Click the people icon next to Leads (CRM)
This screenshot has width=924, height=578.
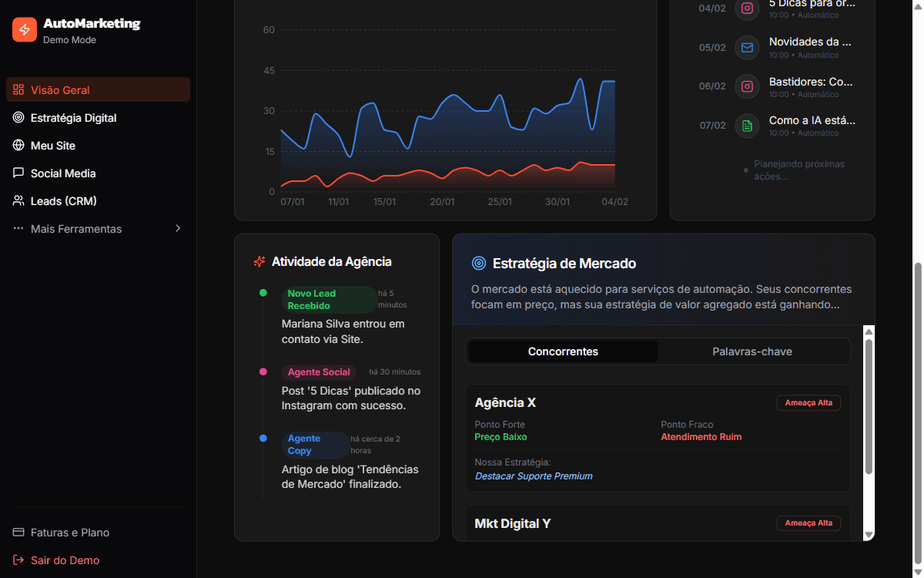pyautogui.click(x=18, y=200)
